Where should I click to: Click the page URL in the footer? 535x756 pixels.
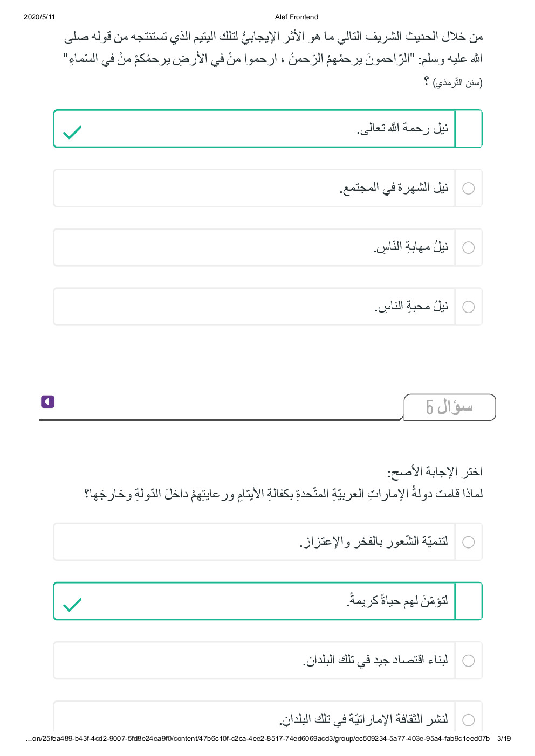point(257,739)
